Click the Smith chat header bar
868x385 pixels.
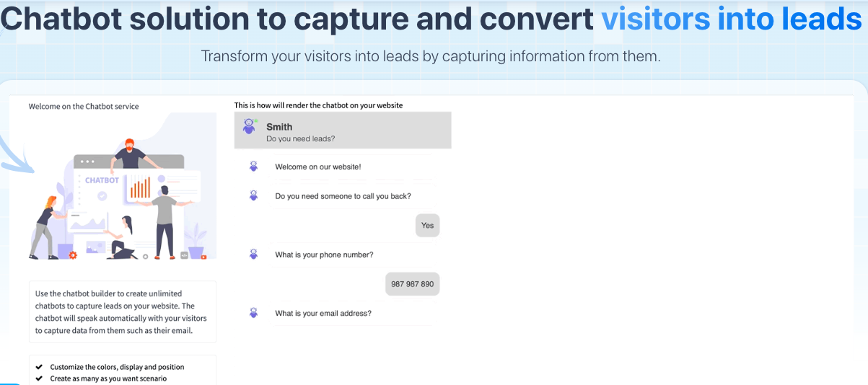pyautogui.click(x=343, y=130)
